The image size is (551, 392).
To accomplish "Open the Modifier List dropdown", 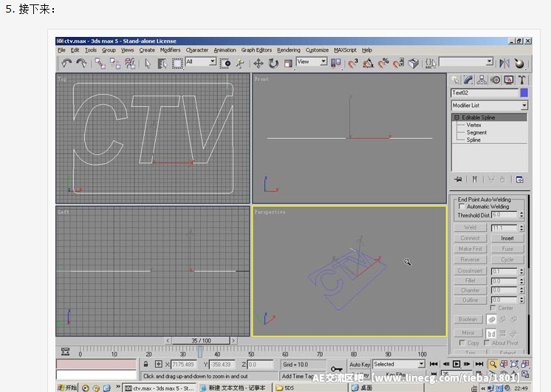I will (524, 106).
